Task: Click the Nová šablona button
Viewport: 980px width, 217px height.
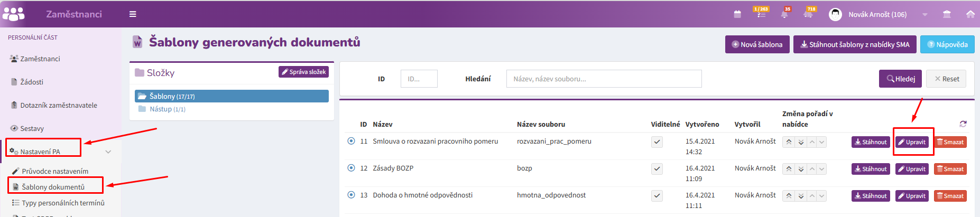Action: 757,45
